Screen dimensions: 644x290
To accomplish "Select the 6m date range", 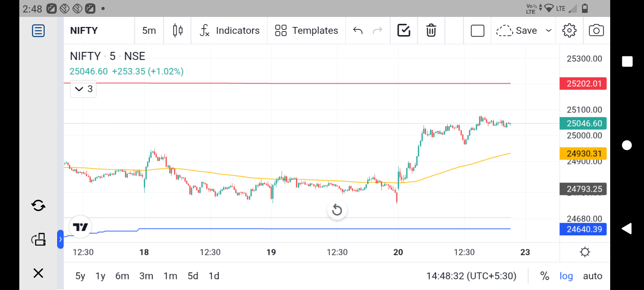I will coord(122,276).
